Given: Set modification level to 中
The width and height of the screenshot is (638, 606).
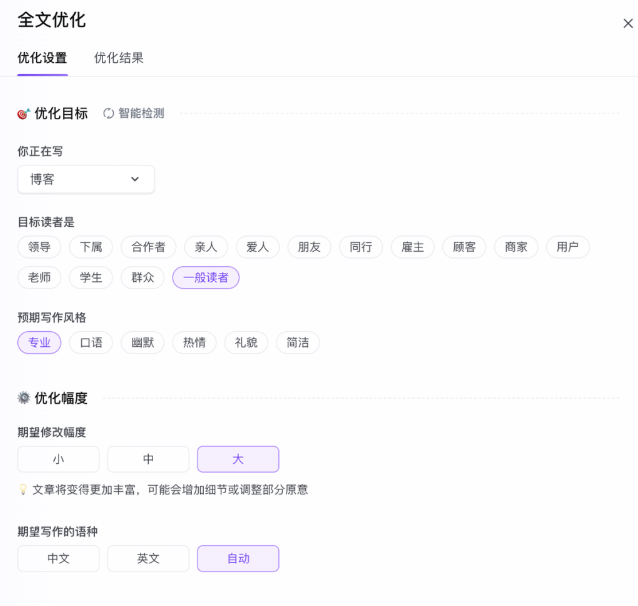Looking at the screenshot, I should pyautogui.click(x=148, y=459).
